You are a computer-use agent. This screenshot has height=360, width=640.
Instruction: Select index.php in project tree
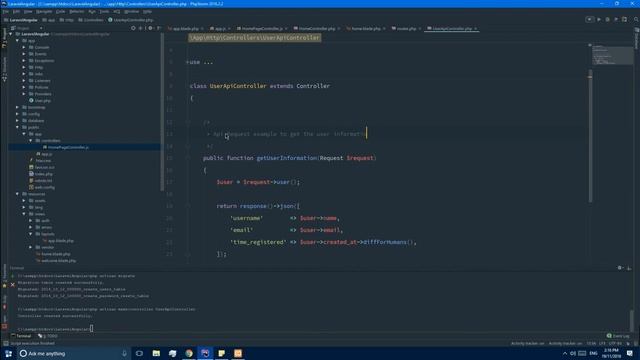point(41,174)
